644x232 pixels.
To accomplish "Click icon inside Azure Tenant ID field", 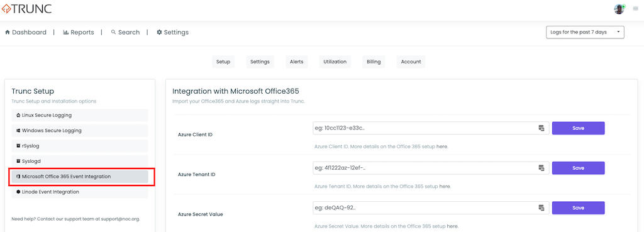I will tap(541, 168).
